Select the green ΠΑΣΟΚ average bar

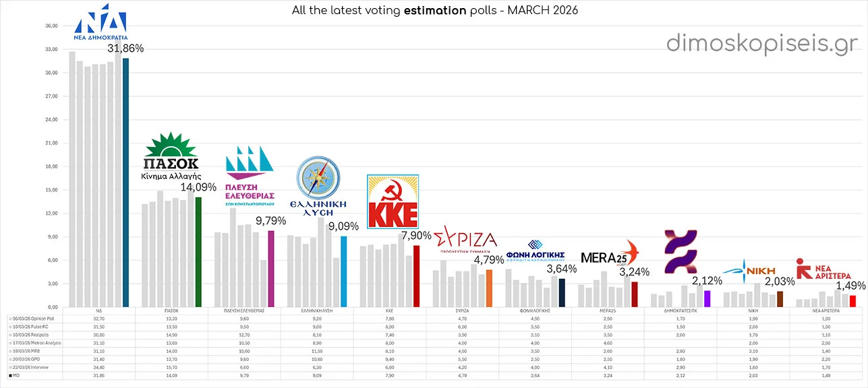[198, 251]
